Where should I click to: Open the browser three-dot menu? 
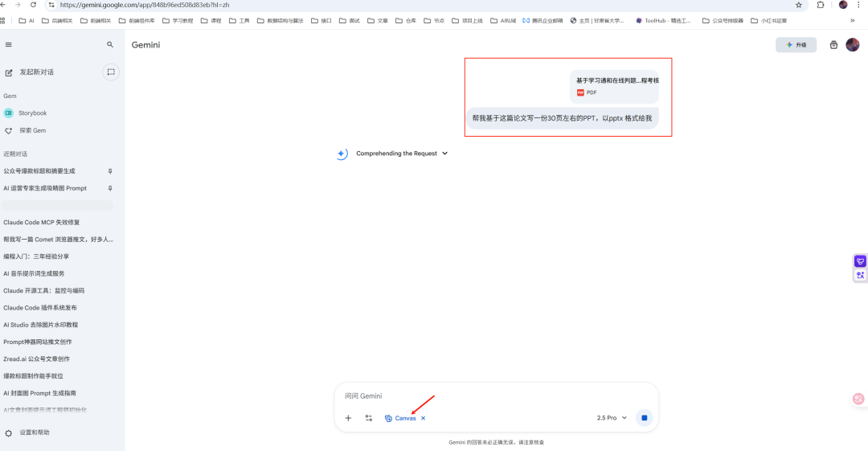coord(858,5)
